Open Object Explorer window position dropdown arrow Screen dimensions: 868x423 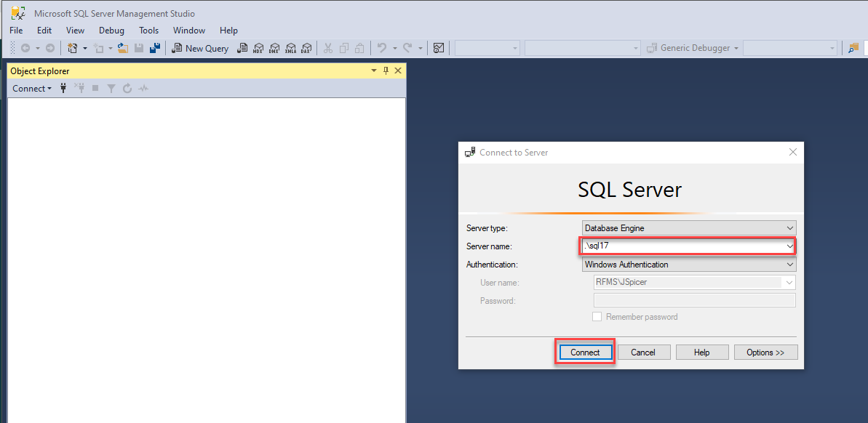(374, 70)
